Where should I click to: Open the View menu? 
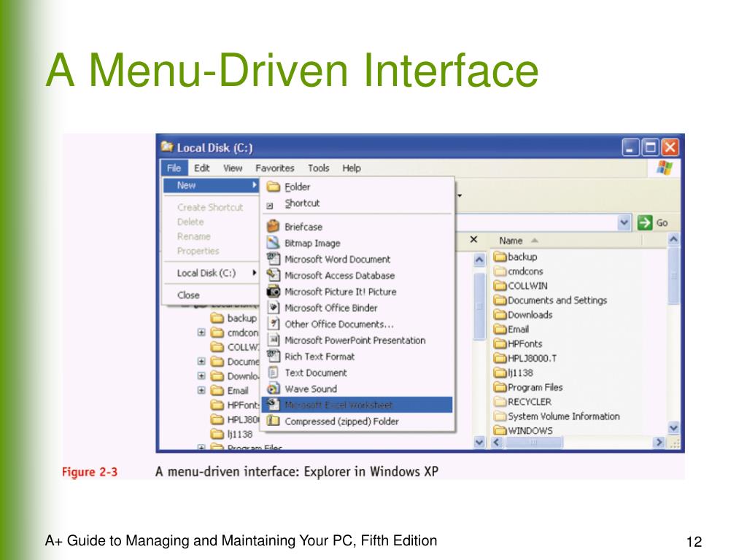tap(233, 168)
